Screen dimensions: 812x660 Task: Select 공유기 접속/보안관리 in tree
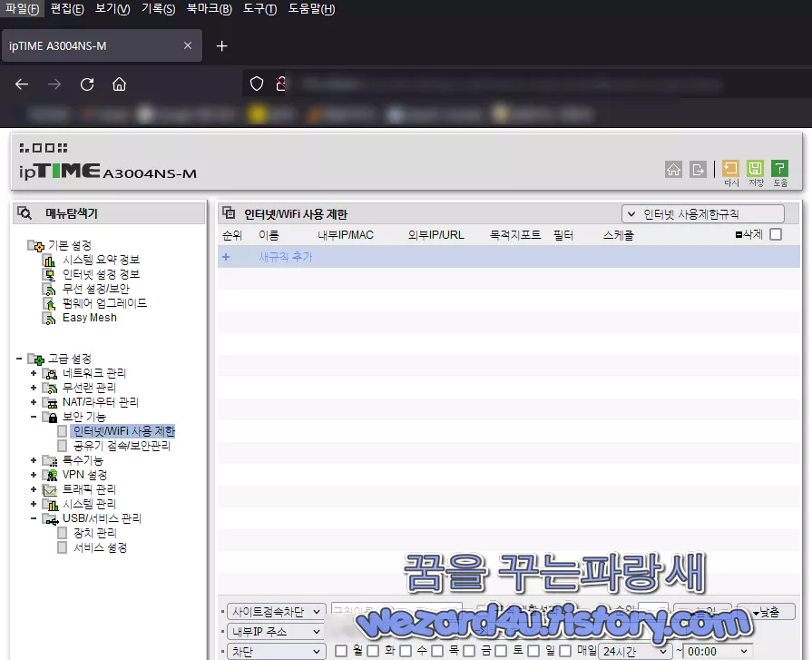122,446
